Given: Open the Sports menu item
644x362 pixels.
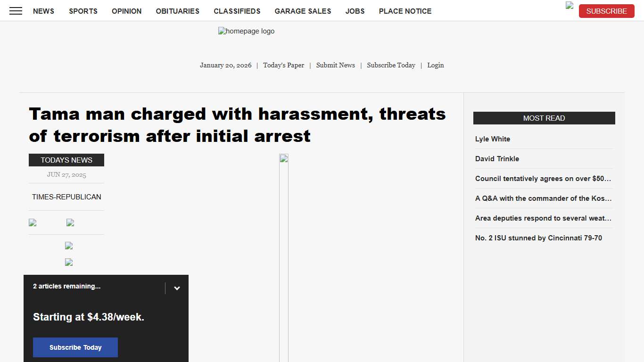Looking at the screenshot, I should [83, 11].
